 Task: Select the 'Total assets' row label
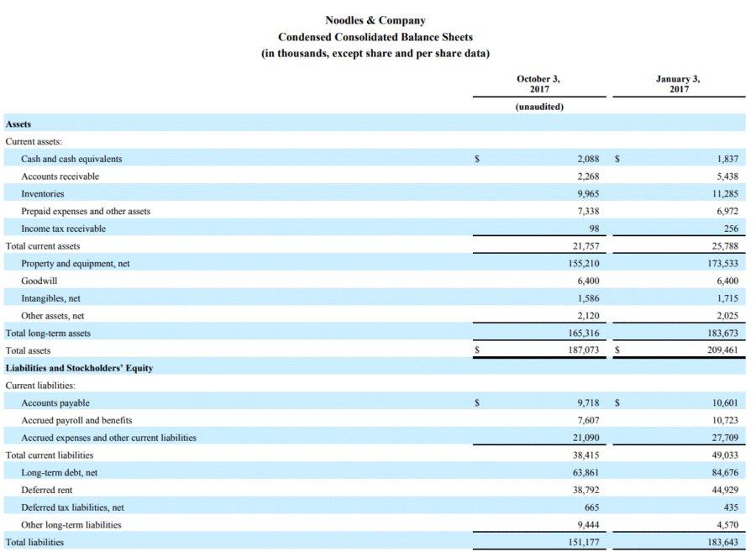point(28,350)
